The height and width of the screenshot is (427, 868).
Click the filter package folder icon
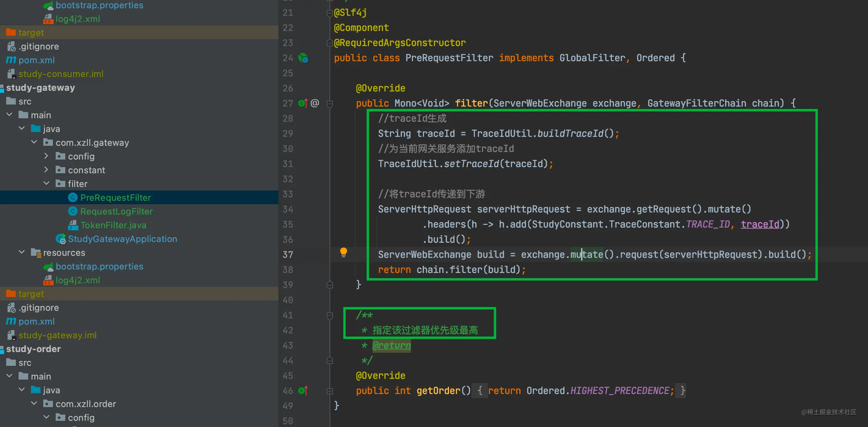pos(60,184)
